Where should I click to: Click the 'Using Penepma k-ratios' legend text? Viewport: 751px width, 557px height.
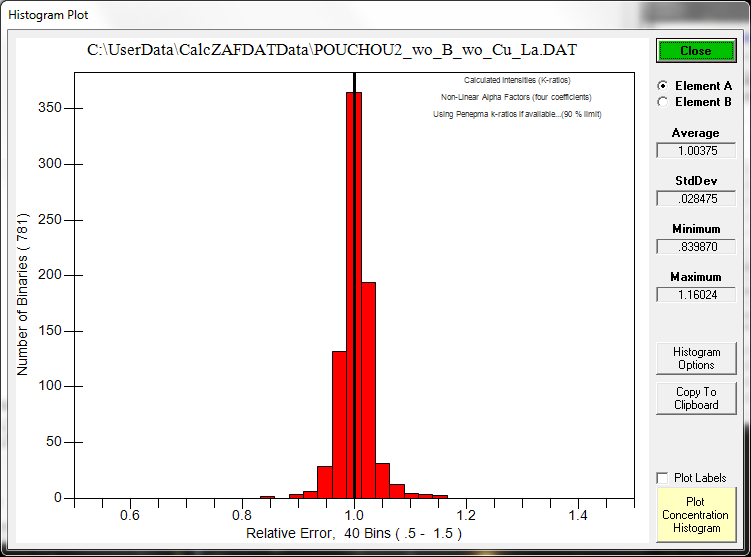point(516,114)
